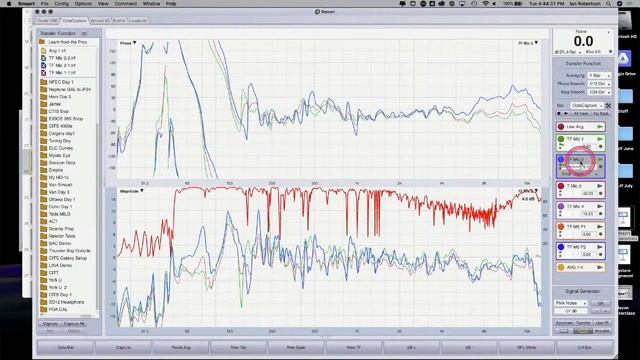Turn on the signal generator with the On button
This screenshot has height=360, width=640.
(600, 303)
